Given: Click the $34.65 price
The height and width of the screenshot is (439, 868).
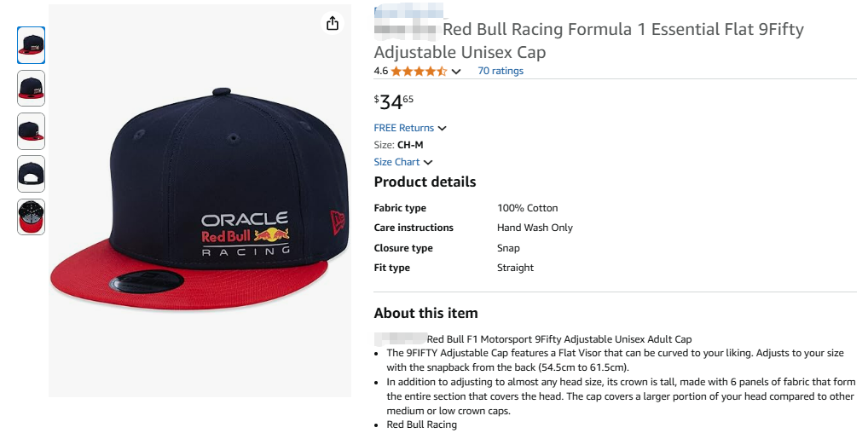Looking at the screenshot, I should 394,102.
